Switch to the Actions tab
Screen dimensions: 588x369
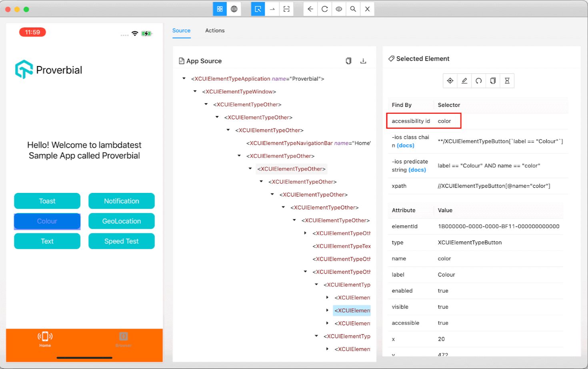click(215, 30)
